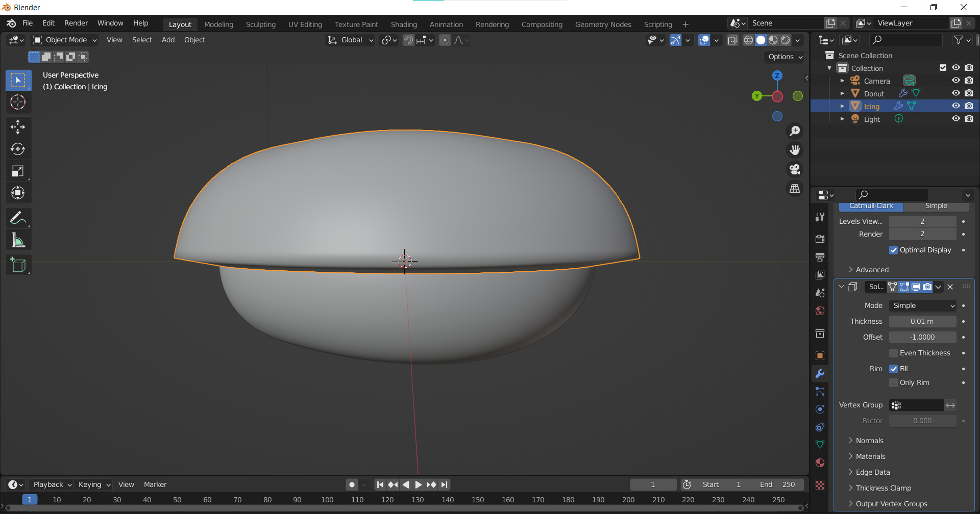Toggle camera view in the viewport
The image size is (980, 514).
(x=795, y=169)
